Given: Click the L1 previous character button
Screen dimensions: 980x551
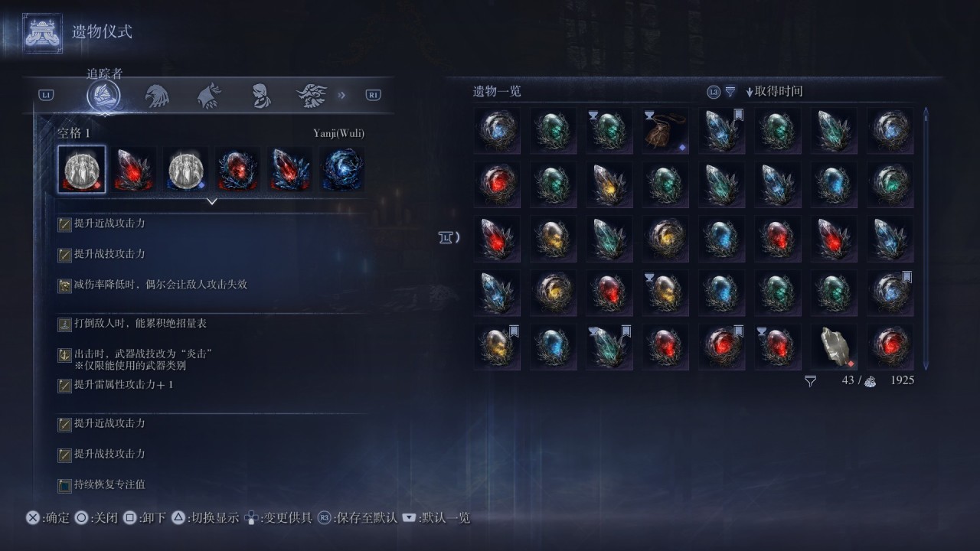Looking at the screenshot, I should 46,95.
